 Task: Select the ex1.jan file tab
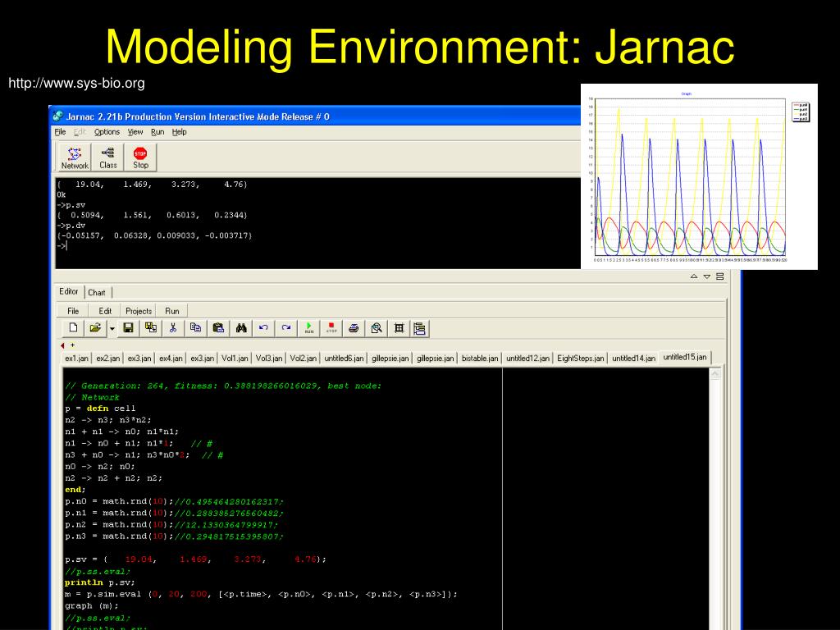click(76, 358)
